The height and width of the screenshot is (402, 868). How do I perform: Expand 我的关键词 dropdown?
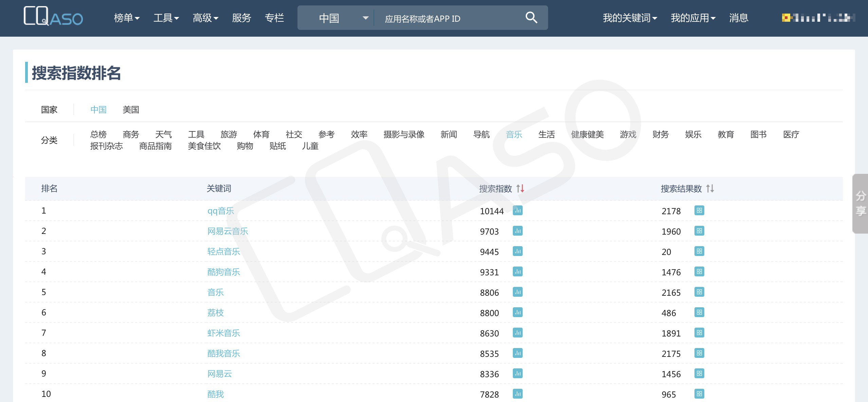[x=630, y=18]
